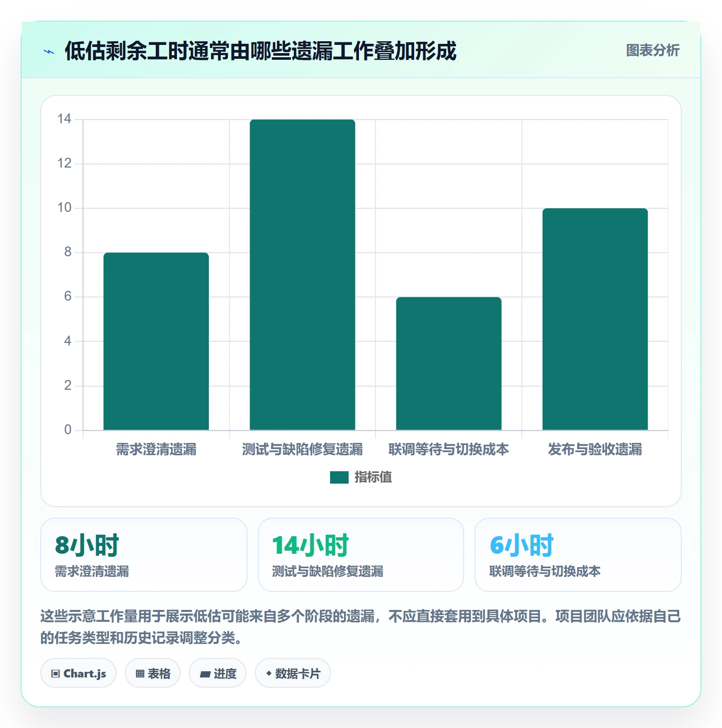Click the note paragraph starting 这些示意工作量

[361, 627]
